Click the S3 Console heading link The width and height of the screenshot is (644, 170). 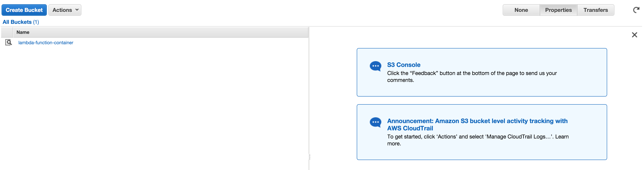(403, 65)
